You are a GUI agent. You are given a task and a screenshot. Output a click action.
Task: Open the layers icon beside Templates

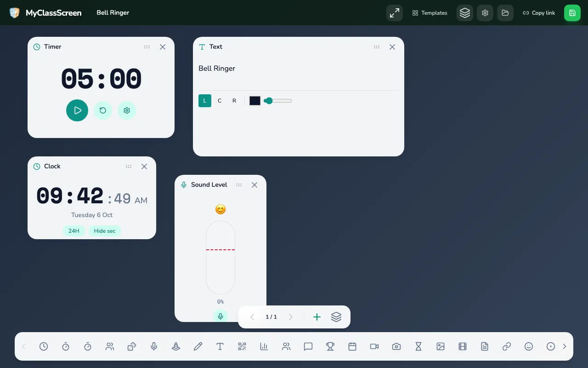pyautogui.click(x=465, y=13)
